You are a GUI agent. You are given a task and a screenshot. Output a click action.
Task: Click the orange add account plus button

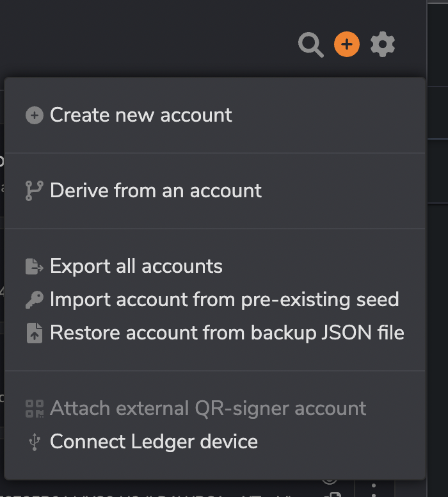coord(347,45)
